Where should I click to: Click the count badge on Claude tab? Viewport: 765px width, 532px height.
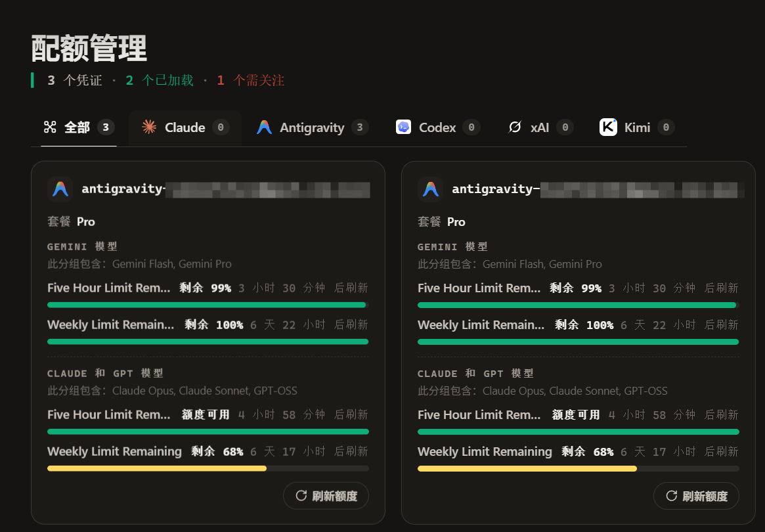(x=221, y=127)
